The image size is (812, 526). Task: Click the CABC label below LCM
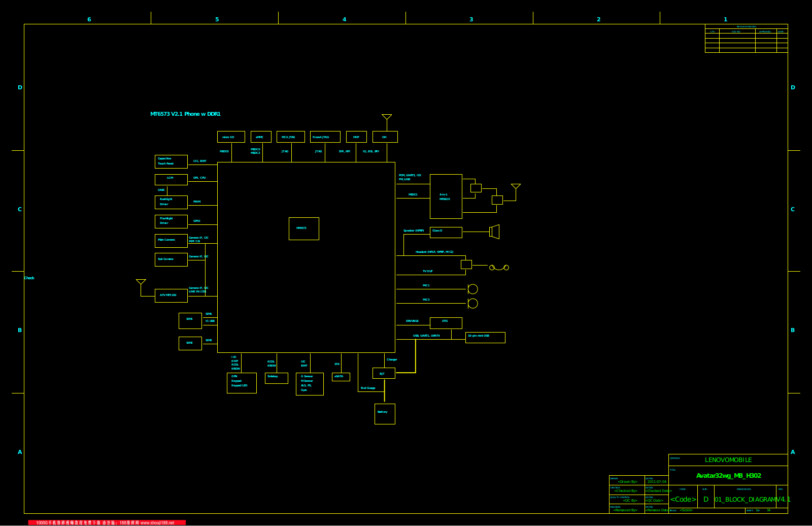[x=161, y=190]
